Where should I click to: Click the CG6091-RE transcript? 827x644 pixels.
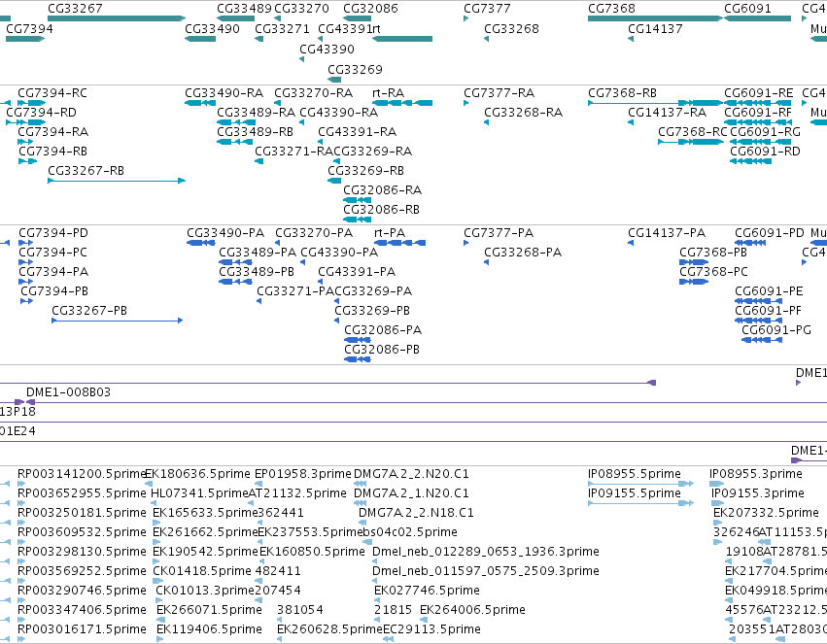[x=757, y=103]
